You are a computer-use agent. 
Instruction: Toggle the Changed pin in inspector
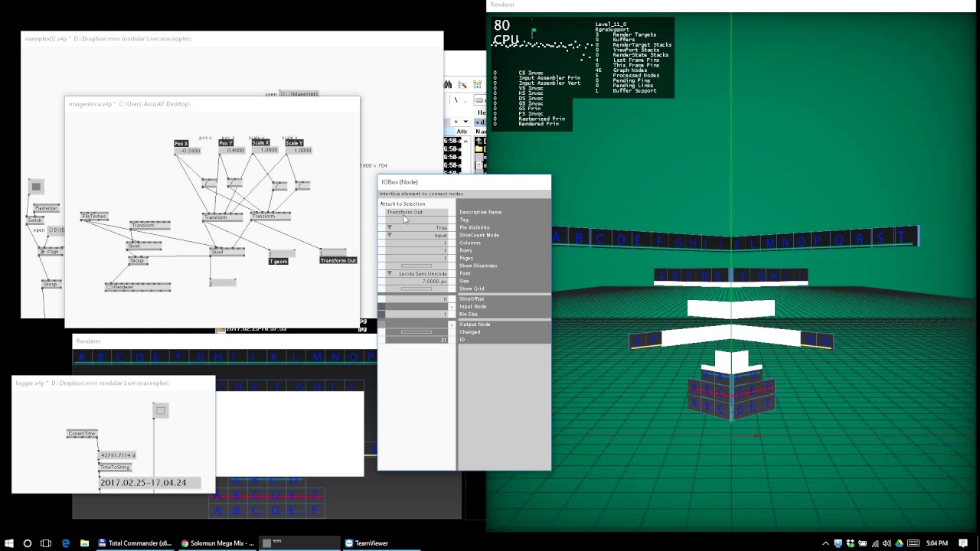click(416, 332)
